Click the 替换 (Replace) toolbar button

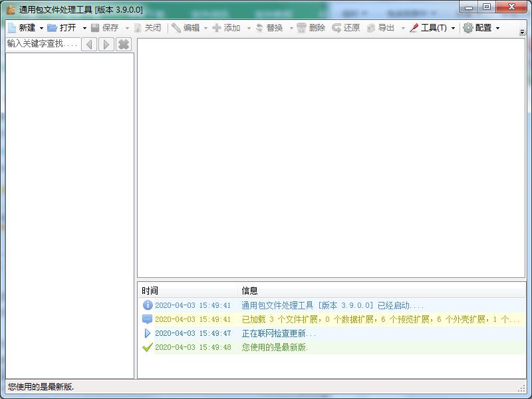(x=269, y=28)
